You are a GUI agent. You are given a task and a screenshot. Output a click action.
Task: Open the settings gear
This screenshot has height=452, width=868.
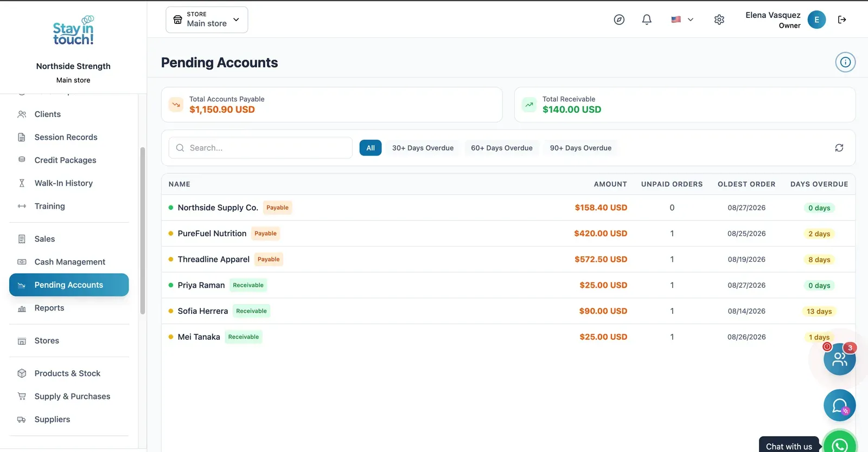(x=719, y=20)
